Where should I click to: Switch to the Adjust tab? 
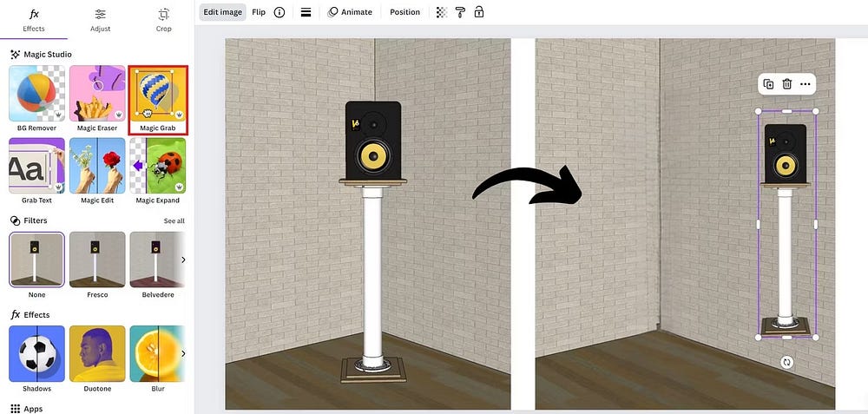click(x=100, y=20)
